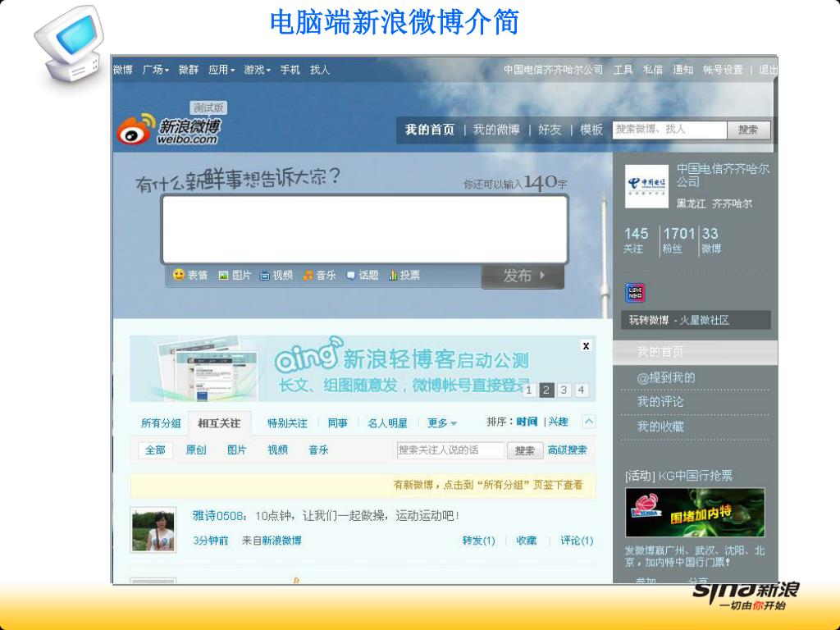Expand the 游戏 dropdown menu
Screen dimensions: 840x630
point(258,70)
